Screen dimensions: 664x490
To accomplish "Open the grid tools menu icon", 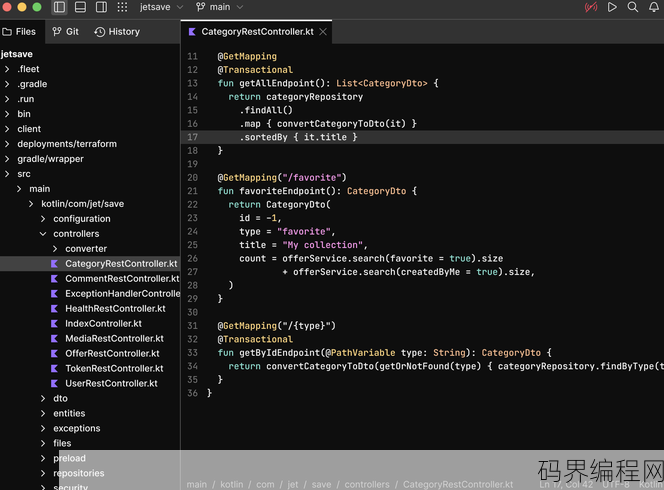I will [x=122, y=7].
